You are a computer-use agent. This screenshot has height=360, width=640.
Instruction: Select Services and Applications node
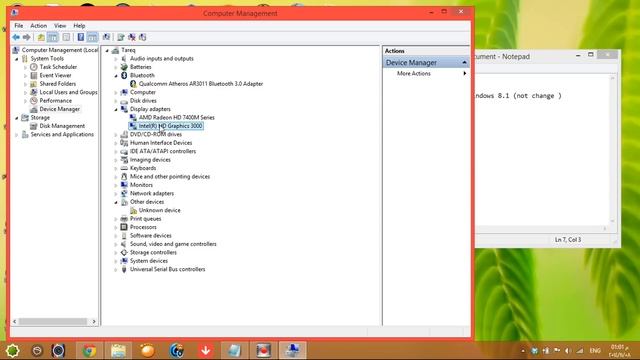click(x=62, y=134)
